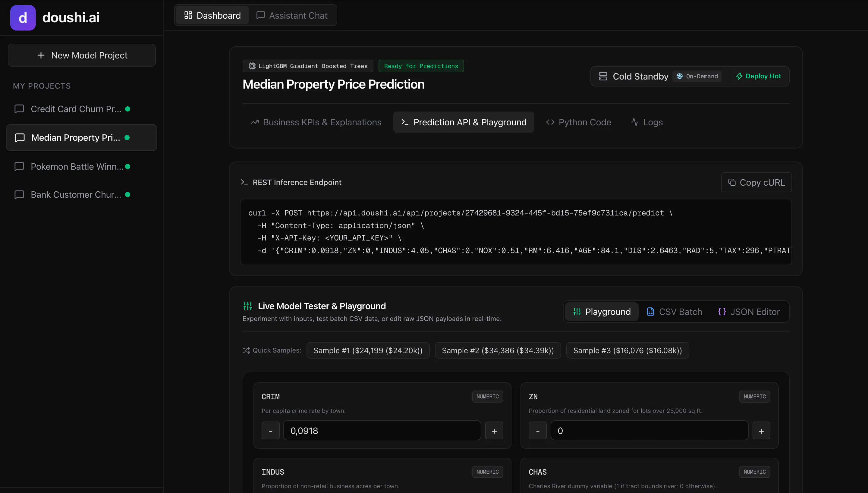Image resolution: width=868 pixels, height=493 pixels.
Task: Click the shuffle icon beside Quick Samples
Action: pos(246,350)
